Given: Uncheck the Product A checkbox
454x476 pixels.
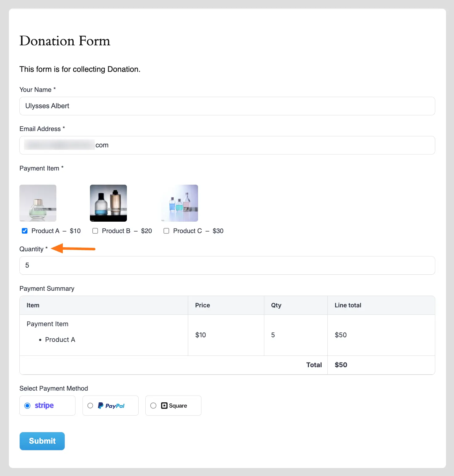Looking at the screenshot, I should (24, 231).
